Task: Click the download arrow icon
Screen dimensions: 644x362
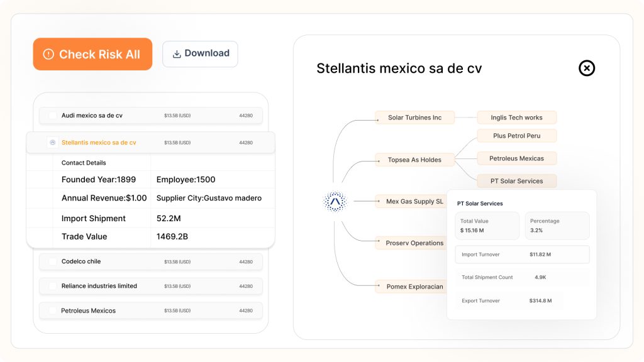Action: tap(177, 54)
